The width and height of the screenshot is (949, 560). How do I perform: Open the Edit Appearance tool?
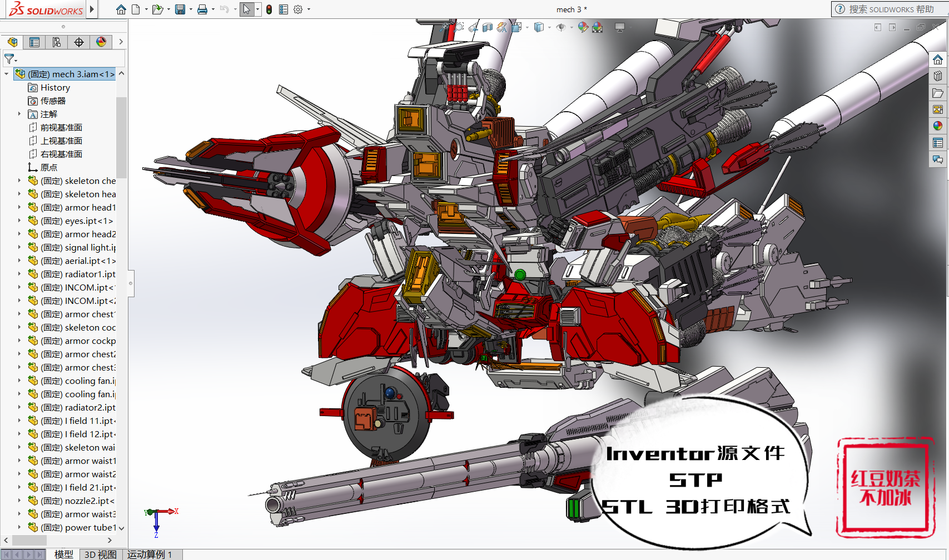pyautogui.click(x=583, y=27)
